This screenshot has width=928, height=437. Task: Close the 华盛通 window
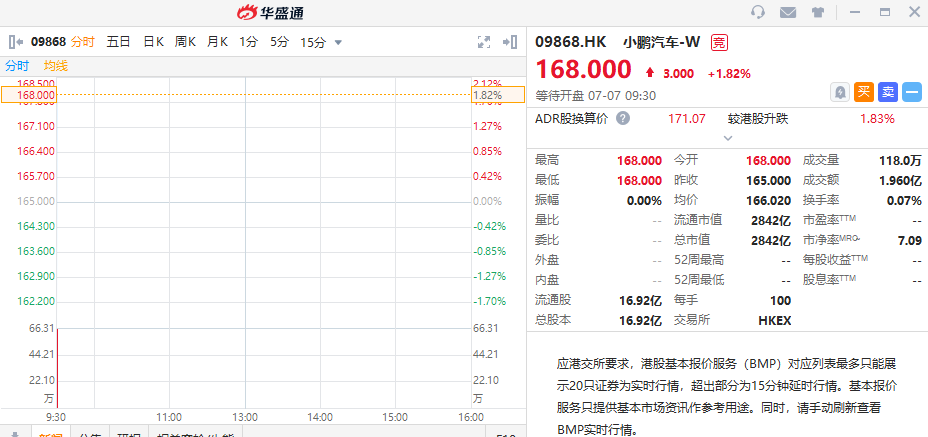tap(914, 12)
